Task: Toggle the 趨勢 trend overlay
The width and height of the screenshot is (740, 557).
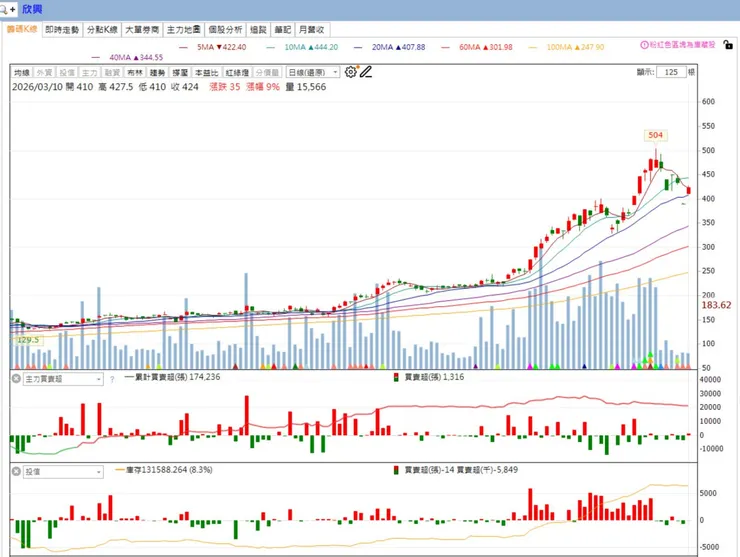Action: pyautogui.click(x=158, y=72)
